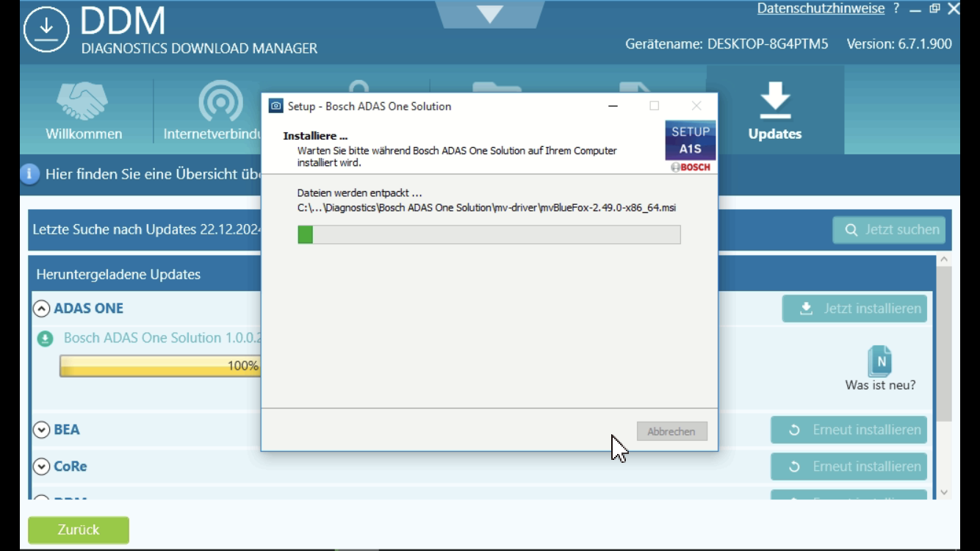Click the magnifier icon in Jetzt suchen
The image size is (980, 551).
pyautogui.click(x=851, y=230)
